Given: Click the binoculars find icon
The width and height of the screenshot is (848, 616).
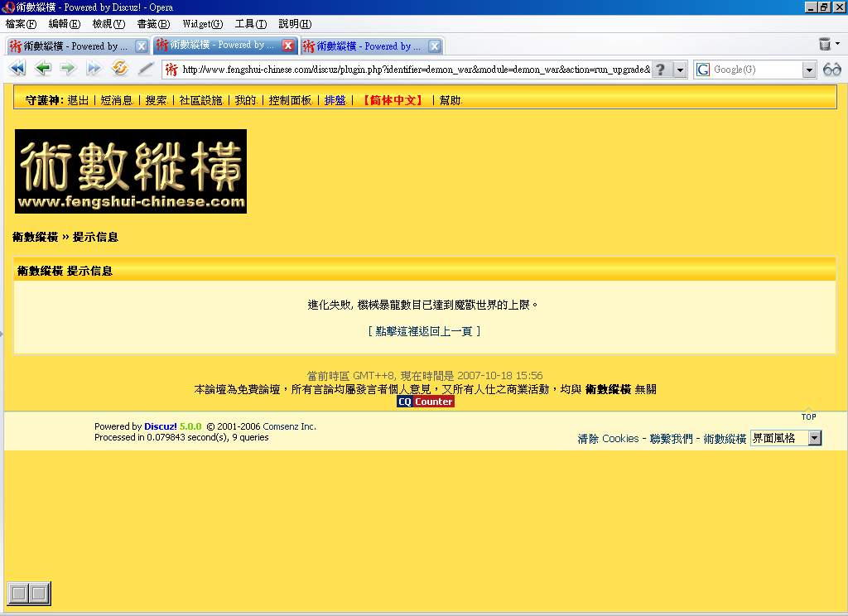Looking at the screenshot, I should click(831, 70).
